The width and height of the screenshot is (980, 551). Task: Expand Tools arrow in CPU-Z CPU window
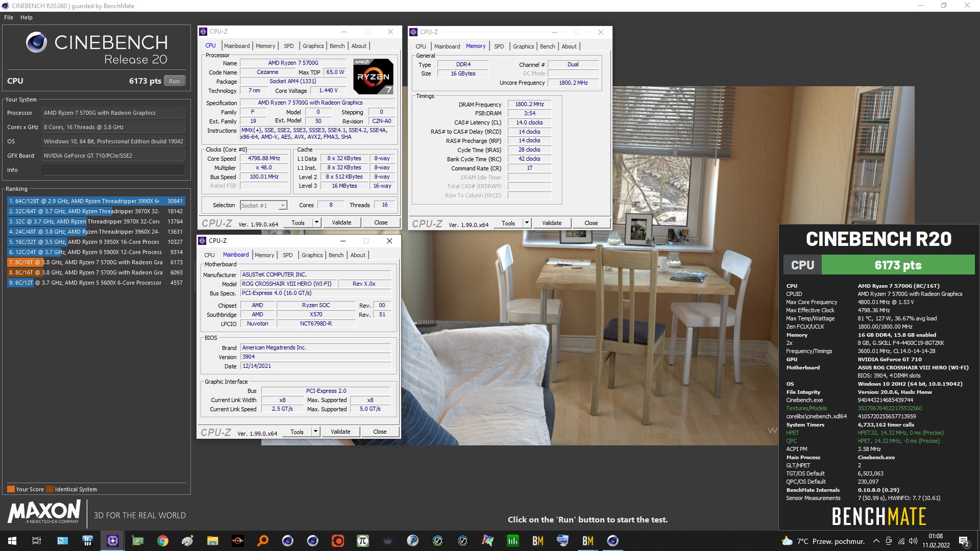tap(316, 222)
